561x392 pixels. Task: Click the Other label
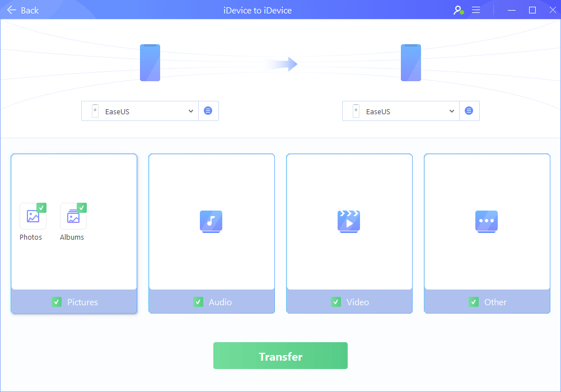(x=495, y=302)
